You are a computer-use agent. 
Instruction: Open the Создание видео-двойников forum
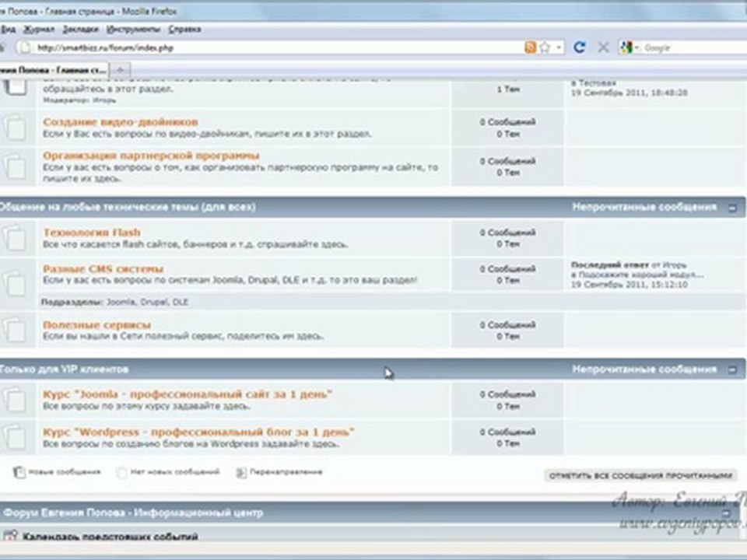(121, 122)
